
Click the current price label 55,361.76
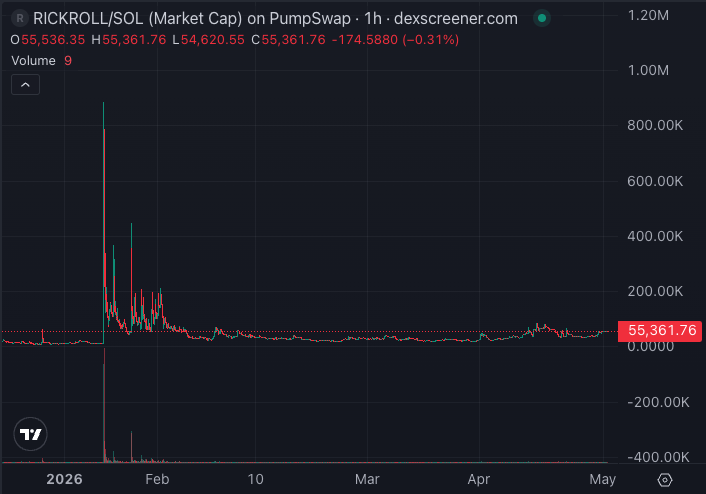[660, 331]
